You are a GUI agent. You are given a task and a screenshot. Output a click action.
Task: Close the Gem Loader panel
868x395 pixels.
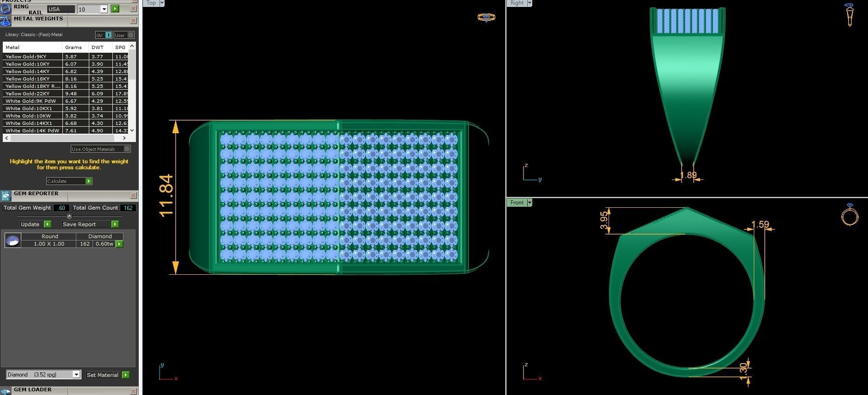[x=133, y=391]
